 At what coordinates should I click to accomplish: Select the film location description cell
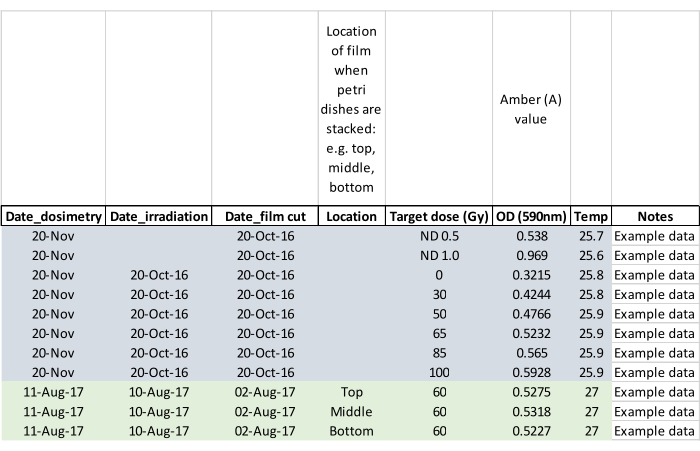coord(351,109)
